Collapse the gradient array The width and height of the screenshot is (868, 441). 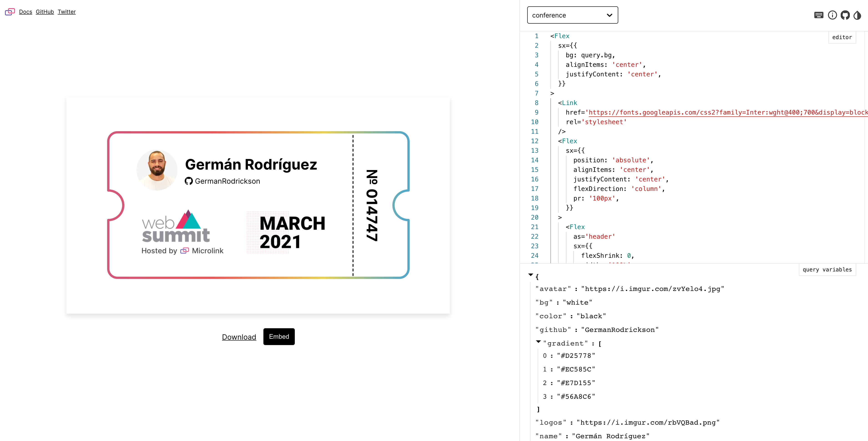(538, 342)
